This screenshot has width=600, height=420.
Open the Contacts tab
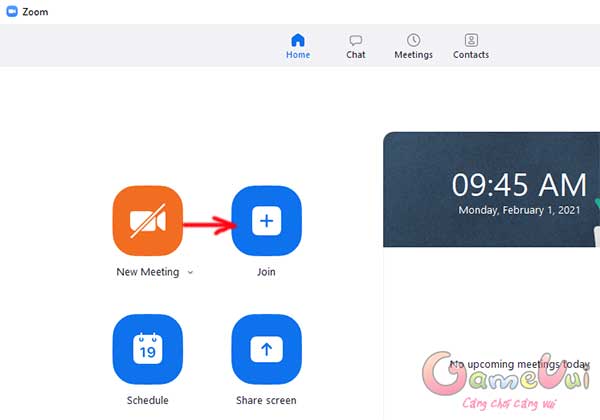(x=471, y=46)
